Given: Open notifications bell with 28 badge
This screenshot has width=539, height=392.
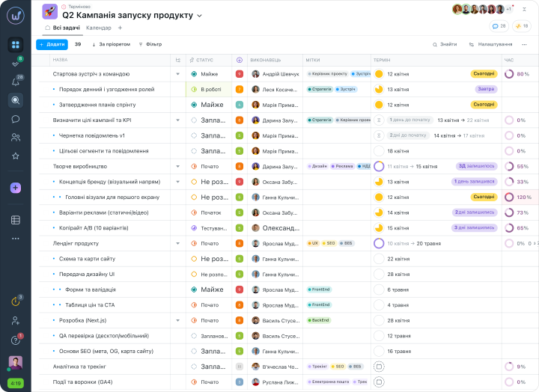Looking at the screenshot, I should [x=16, y=82].
